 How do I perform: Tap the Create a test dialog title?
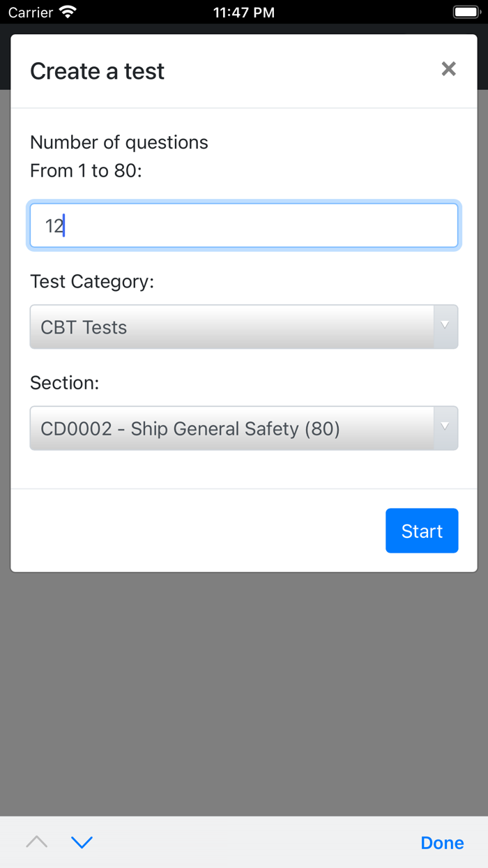[97, 70]
